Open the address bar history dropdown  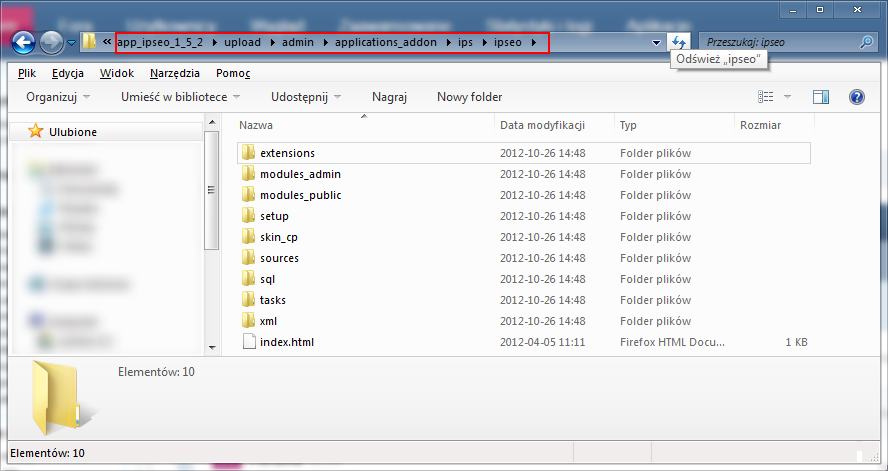pyautogui.click(x=656, y=43)
